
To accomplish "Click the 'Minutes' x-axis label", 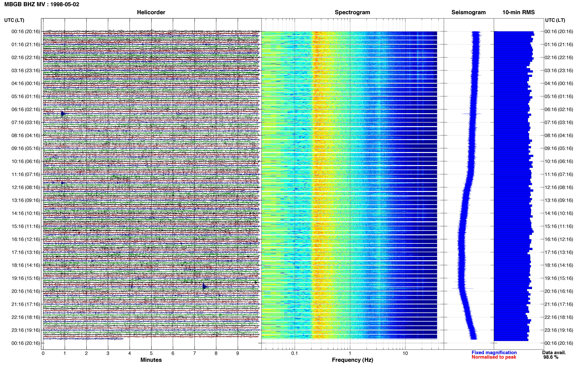I will click(151, 360).
